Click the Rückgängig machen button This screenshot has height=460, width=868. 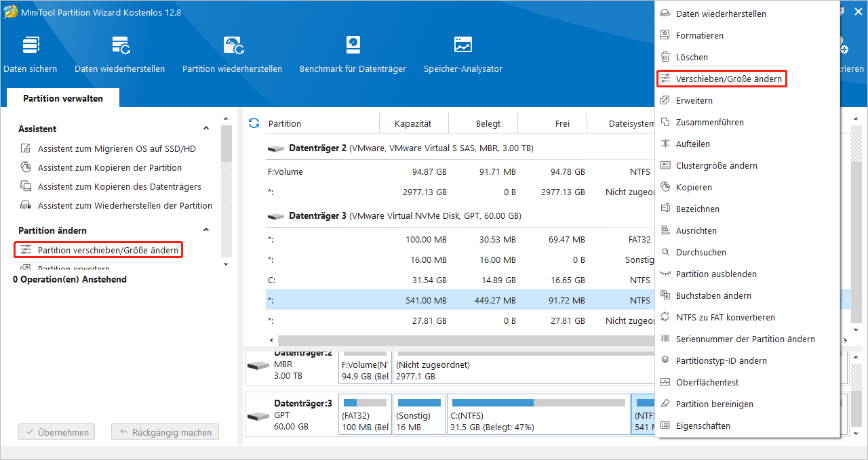coord(165,432)
